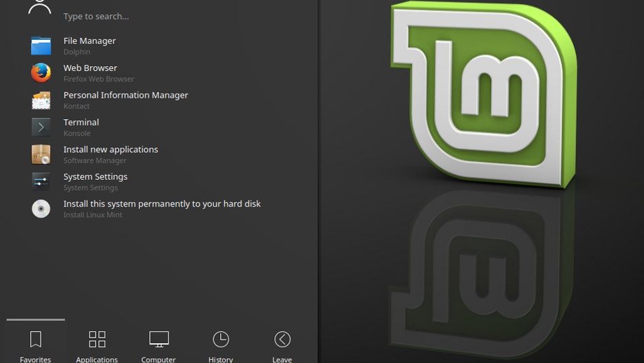The image size is (644, 363).
Task: Open the Kontact mail icon
Action: tap(41, 101)
